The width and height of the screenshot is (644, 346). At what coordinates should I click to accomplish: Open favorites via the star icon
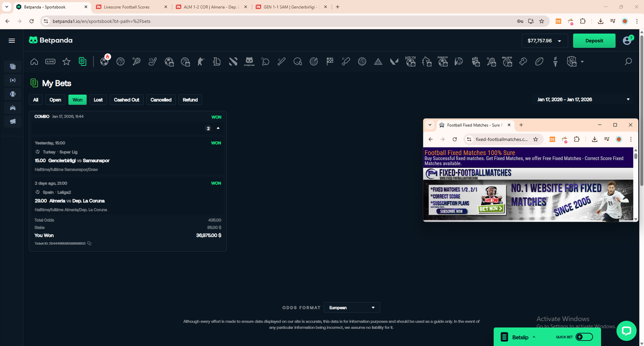(x=66, y=62)
